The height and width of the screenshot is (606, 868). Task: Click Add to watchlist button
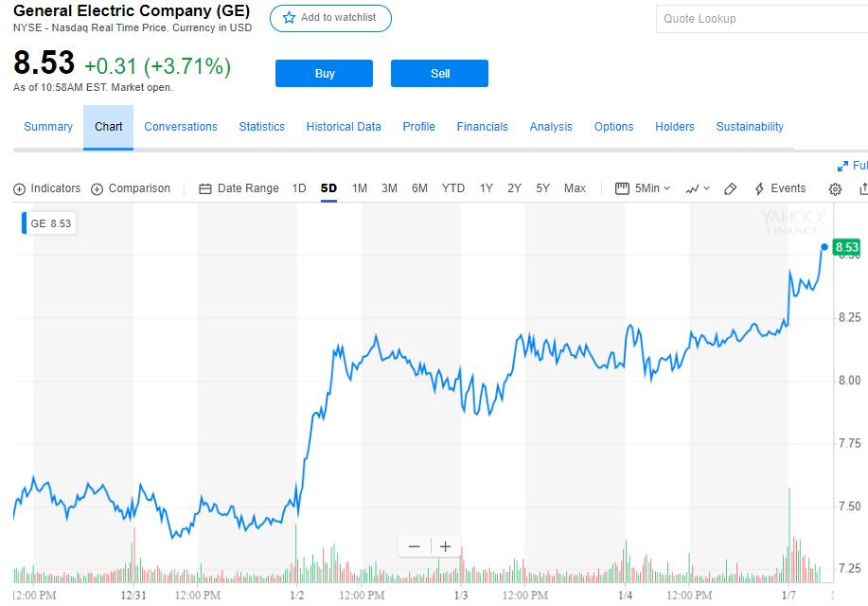[330, 18]
